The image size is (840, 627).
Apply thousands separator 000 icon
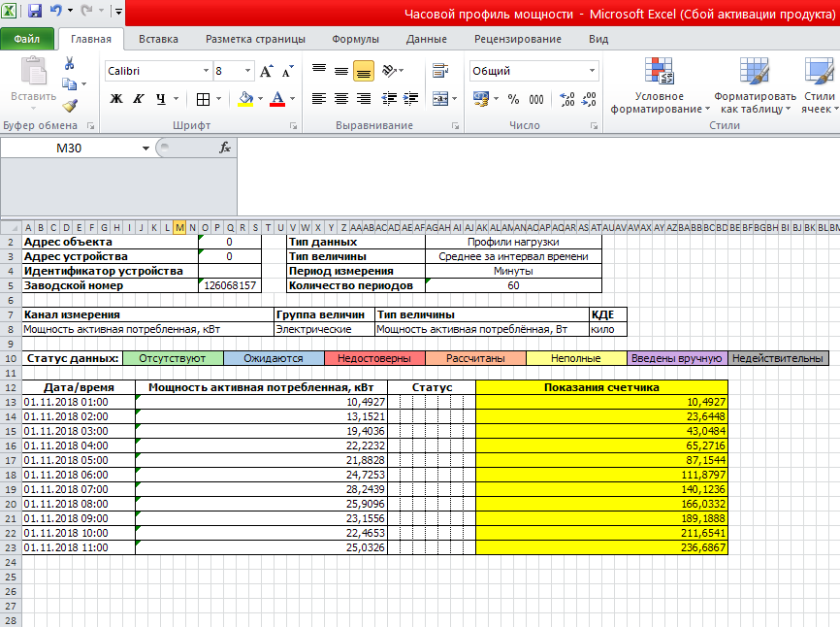coord(536,99)
